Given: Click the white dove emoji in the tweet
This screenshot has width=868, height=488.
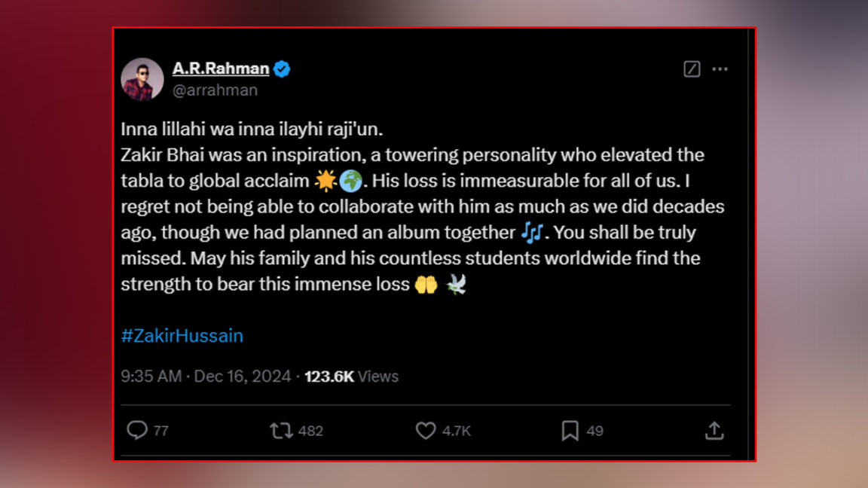Looking at the screenshot, I should click(x=456, y=285).
